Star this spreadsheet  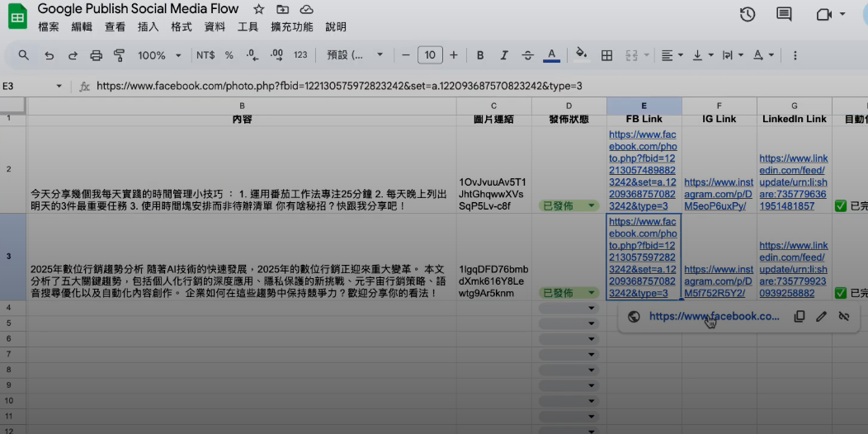258,9
